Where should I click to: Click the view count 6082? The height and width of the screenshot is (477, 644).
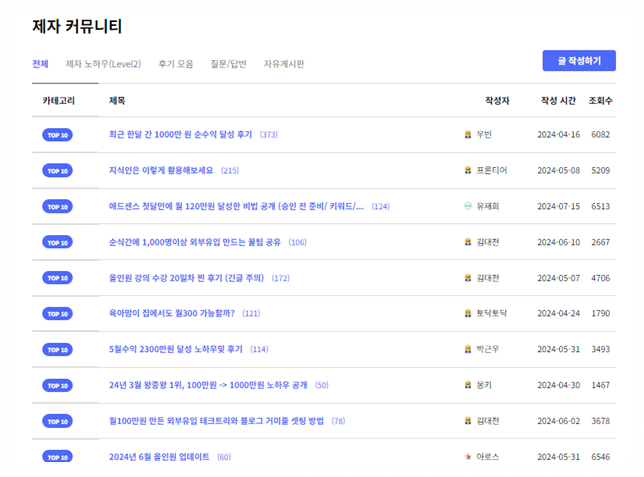600,134
